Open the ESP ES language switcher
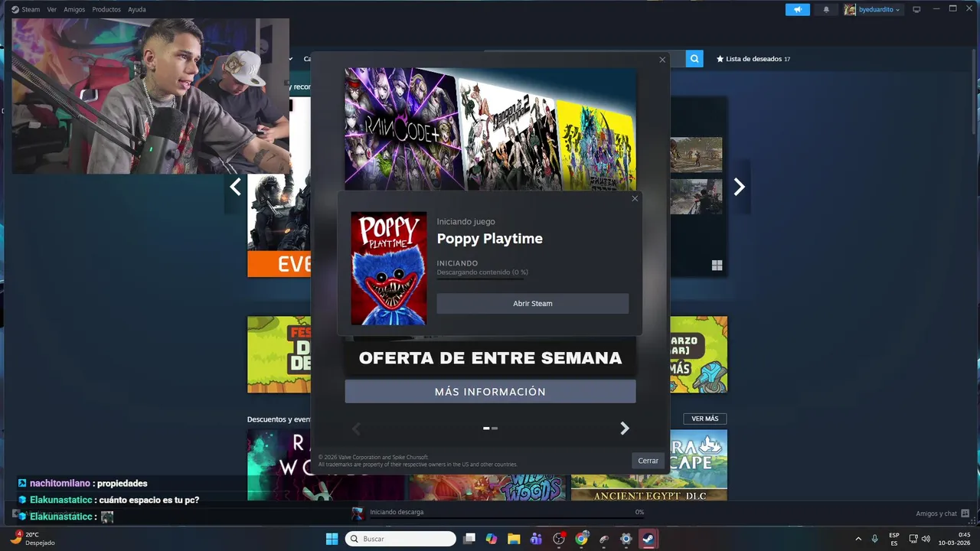The height and width of the screenshot is (551, 980). 894,539
